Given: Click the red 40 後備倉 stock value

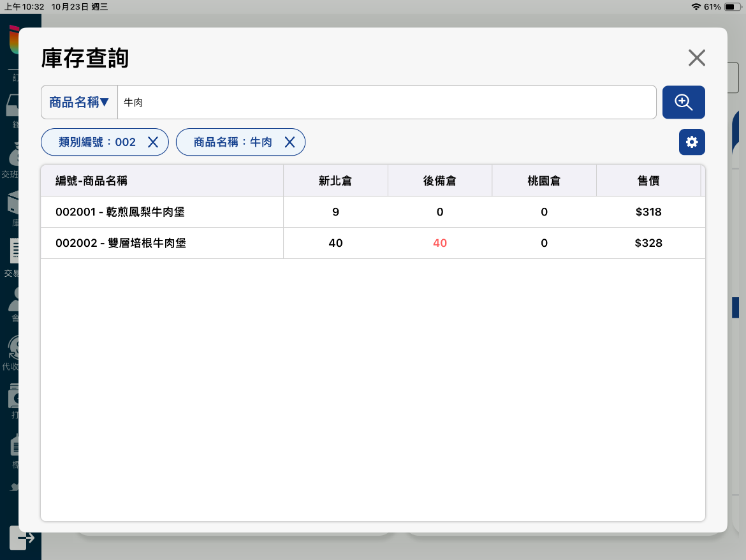Looking at the screenshot, I should point(440,243).
